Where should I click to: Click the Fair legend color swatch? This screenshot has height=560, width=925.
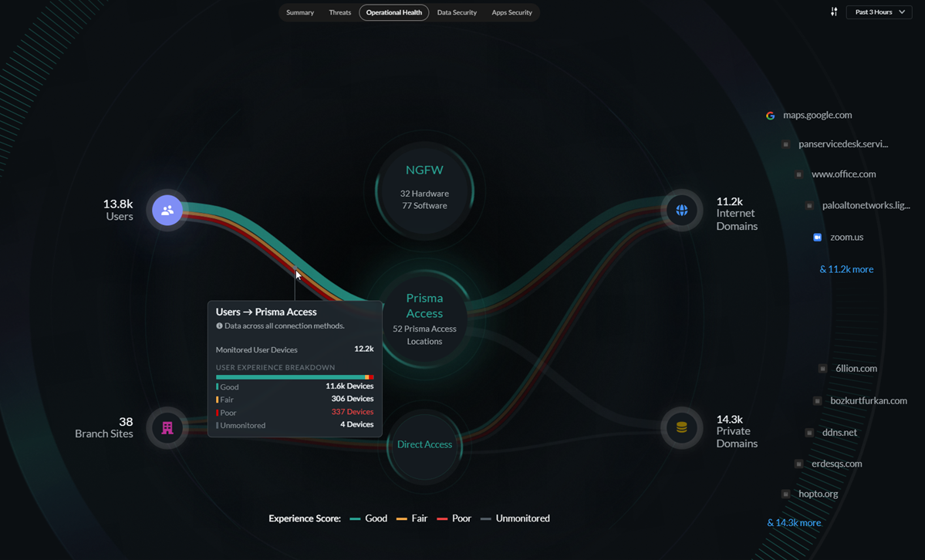[x=402, y=518]
